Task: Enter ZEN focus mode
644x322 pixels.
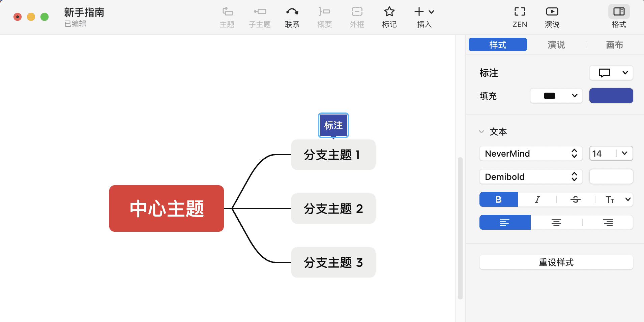Action: pyautogui.click(x=519, y=16)
